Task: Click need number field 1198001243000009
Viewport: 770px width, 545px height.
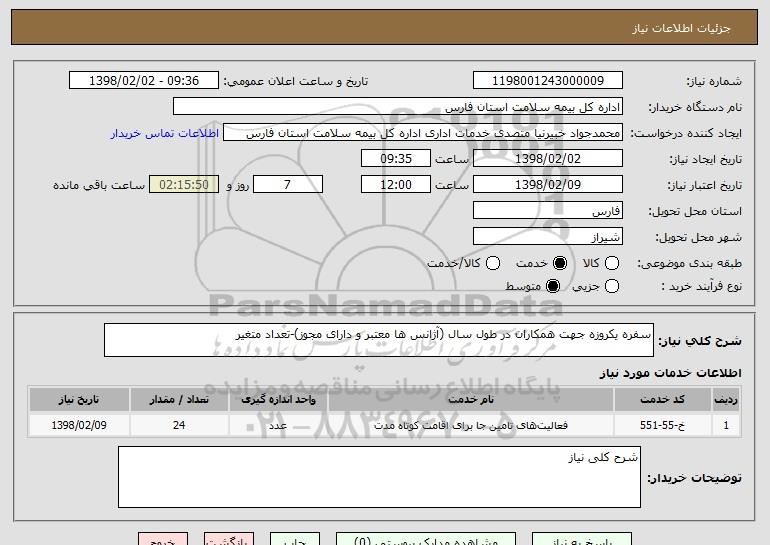Action: pos(548,81)
